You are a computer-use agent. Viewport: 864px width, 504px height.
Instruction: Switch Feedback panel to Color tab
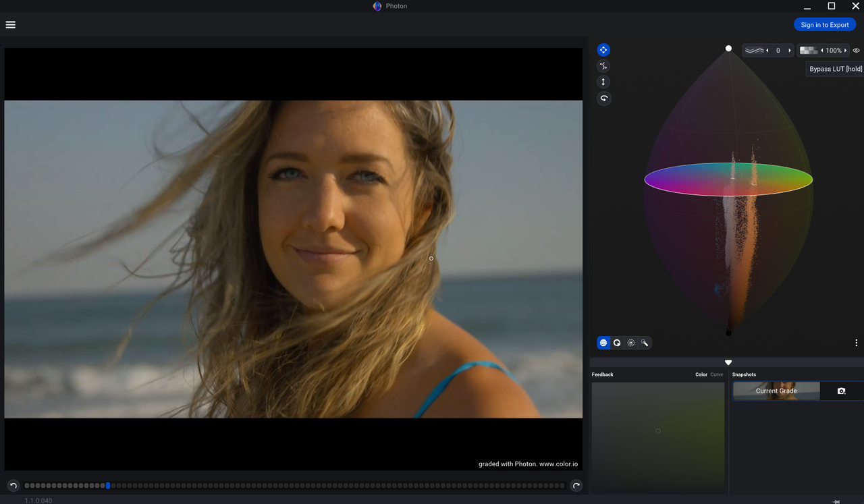(x=701, y=374)
